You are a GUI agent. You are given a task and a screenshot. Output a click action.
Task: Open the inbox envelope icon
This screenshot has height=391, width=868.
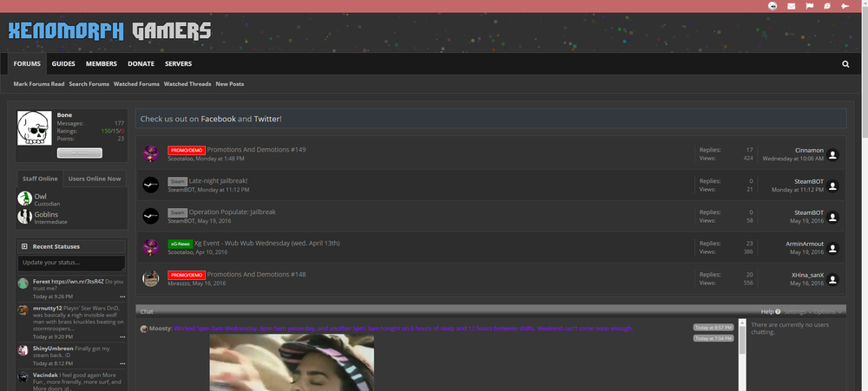click(791, 6)
